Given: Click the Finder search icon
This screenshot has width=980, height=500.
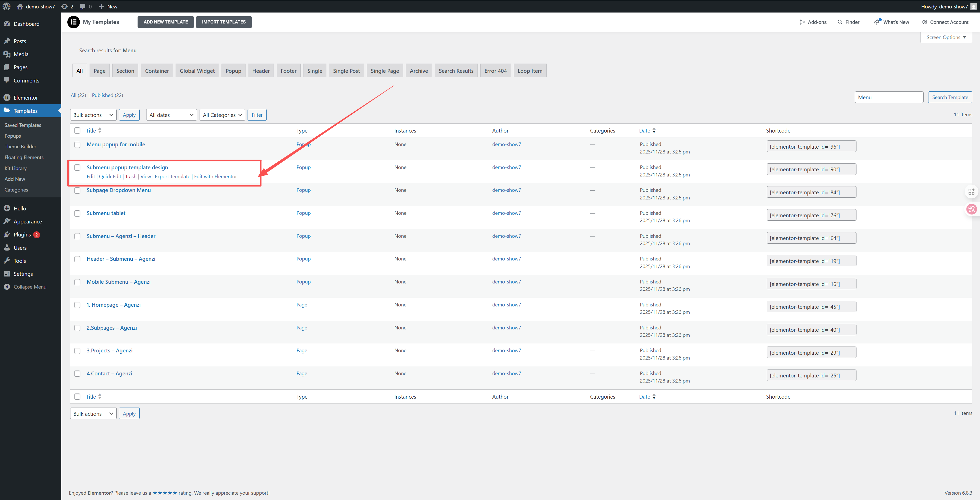Looking at the screenshot, I should pos(840,22).
